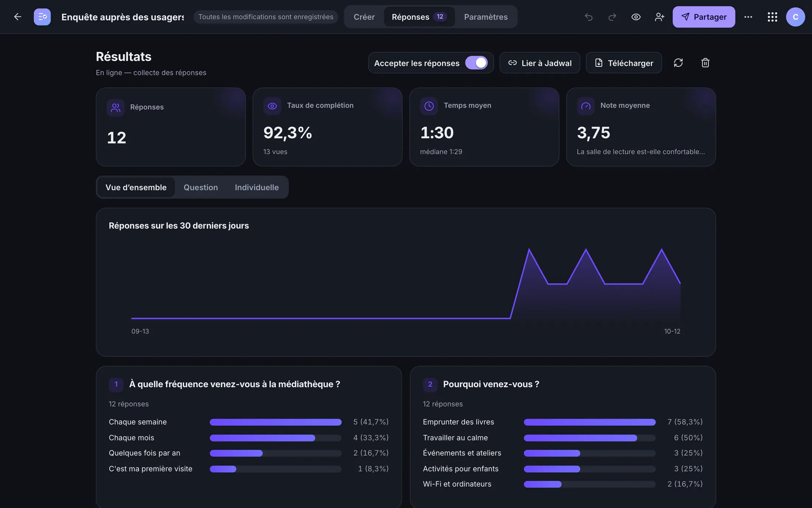Open the user avatar C
This screenshot has height=508, width=812.
[x=795, y=17]
